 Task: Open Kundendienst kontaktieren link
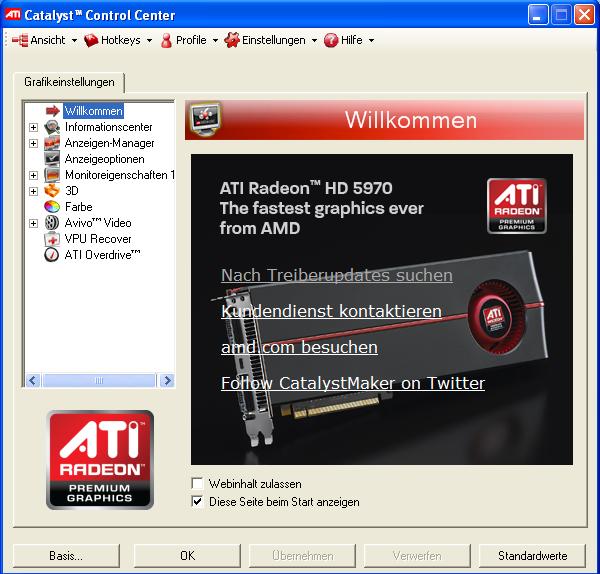331,311
